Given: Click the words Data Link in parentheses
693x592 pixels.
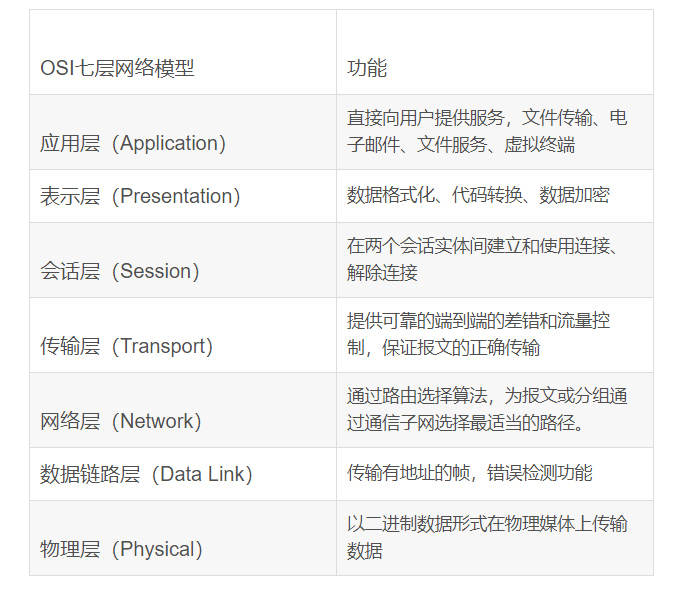Looking at the screenshot, I should (x=205, y=474).
